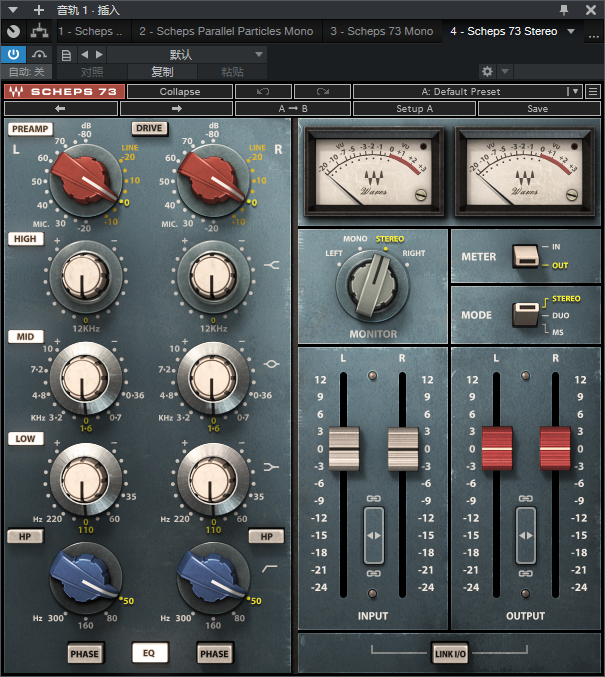Click the left red PREAMP knob

(x=86, y=180)
